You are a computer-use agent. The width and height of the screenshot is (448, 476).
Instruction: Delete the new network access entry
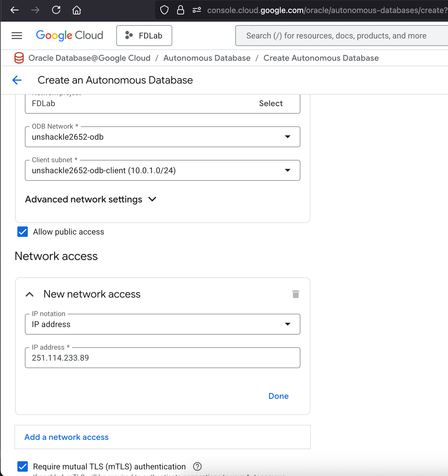pyautogui.click(x=295, y=294)
